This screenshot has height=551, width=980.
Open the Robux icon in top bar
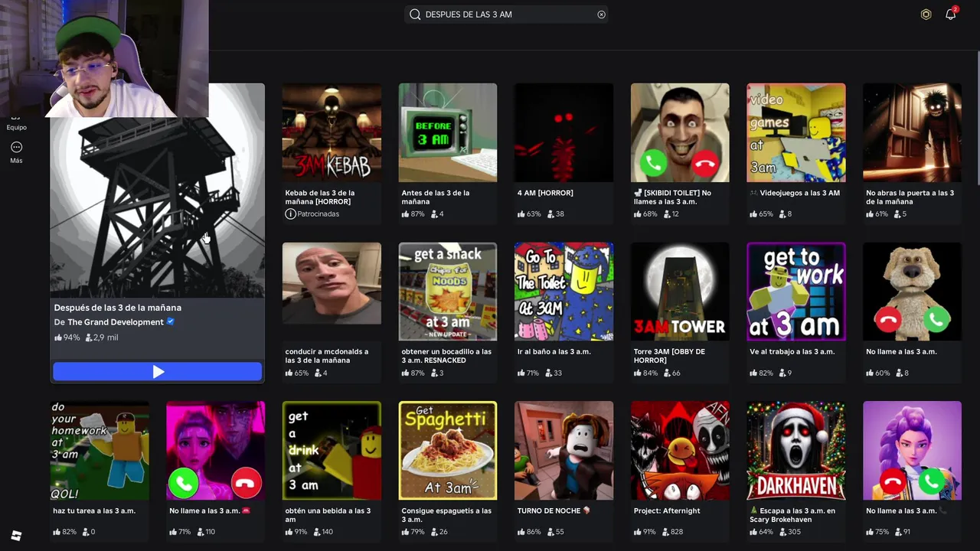(x=926, y=15)
